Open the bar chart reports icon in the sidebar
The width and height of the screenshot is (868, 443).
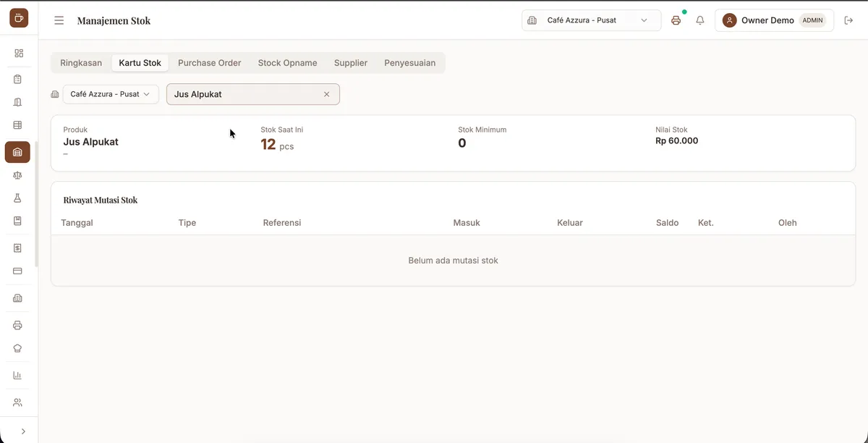pyautogui.click(x=18, y=375)
